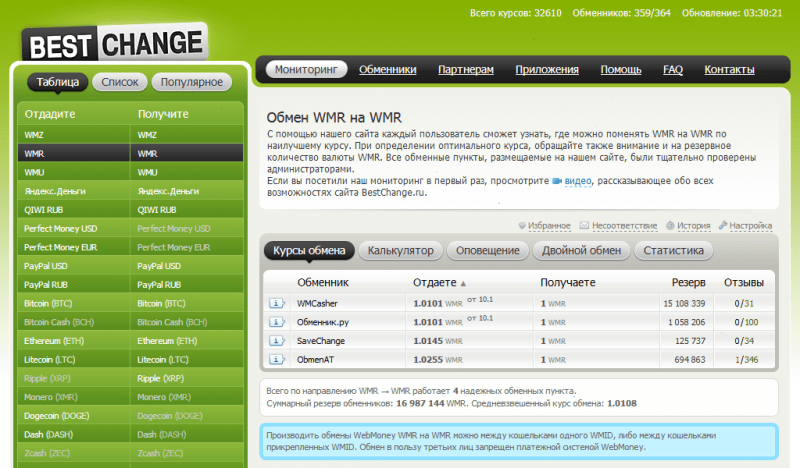Open the История link
The width and height of the screenshot is (800, 468).
pyautogui.click(x=693, y=226)
